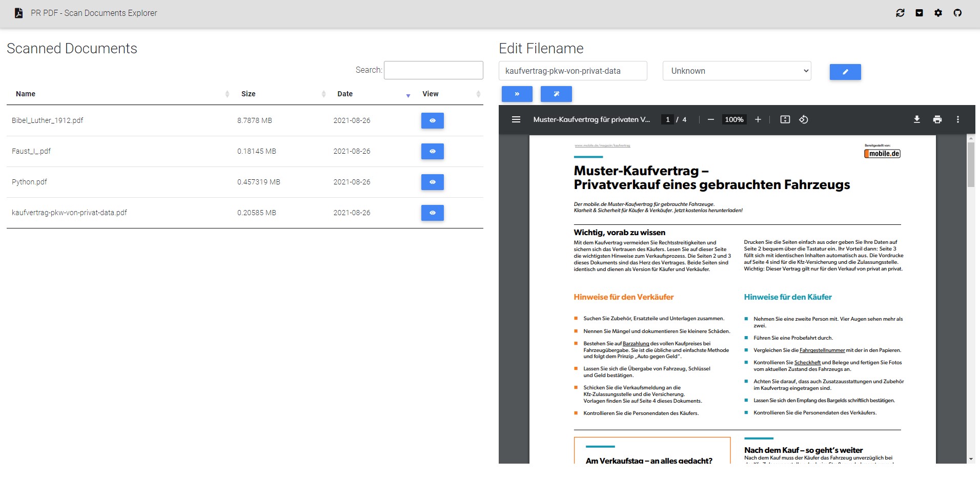Image resolution: width=980 pixels, height=479 pixels.
Task: Preview the Bibel_Luther_1912.pdf with the eye button
Action: (433, 120)
